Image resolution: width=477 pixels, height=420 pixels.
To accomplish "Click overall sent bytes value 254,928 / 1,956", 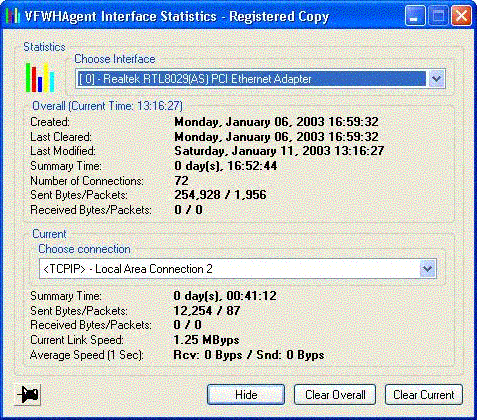I will point(220,195).
